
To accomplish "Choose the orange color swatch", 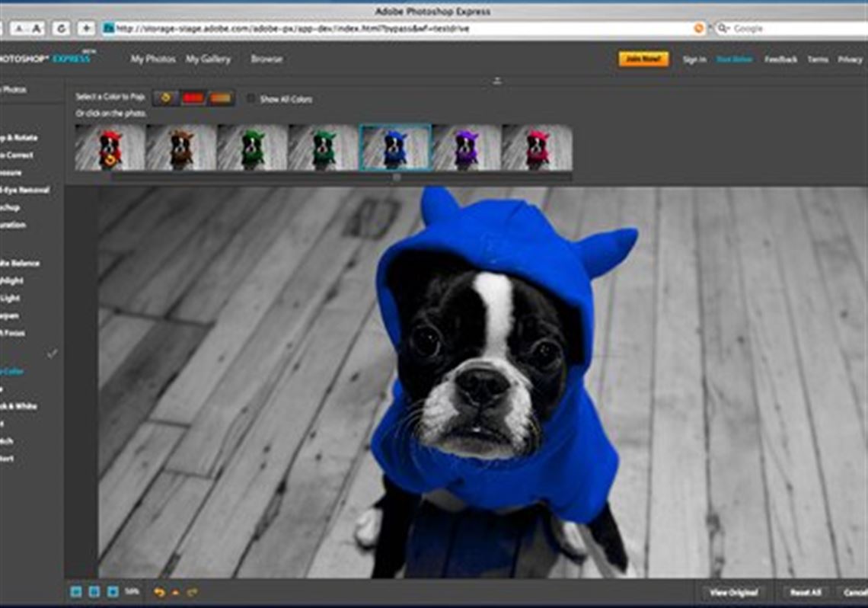I will click(221, 98).
